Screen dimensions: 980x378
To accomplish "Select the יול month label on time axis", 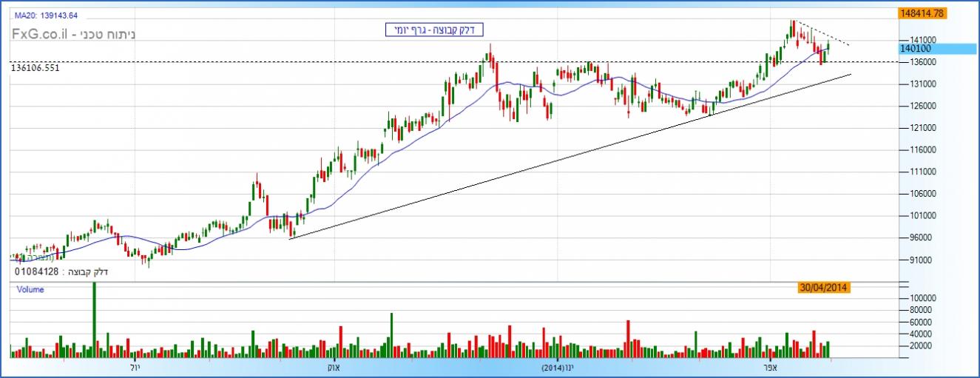I will pos(134,367).
